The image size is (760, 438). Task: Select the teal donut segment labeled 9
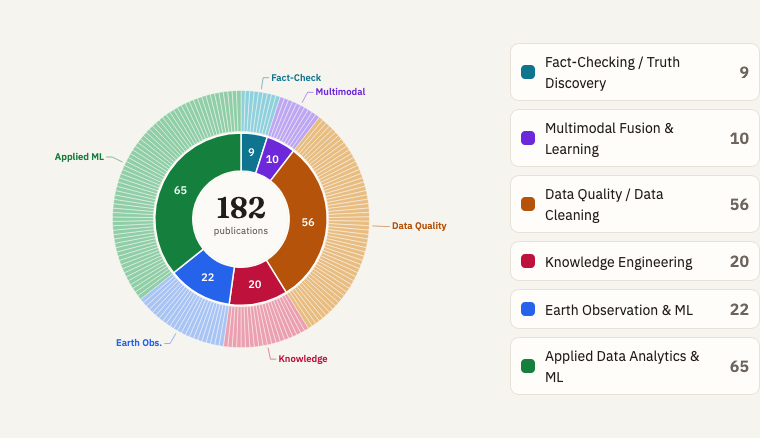pos(251,152)
